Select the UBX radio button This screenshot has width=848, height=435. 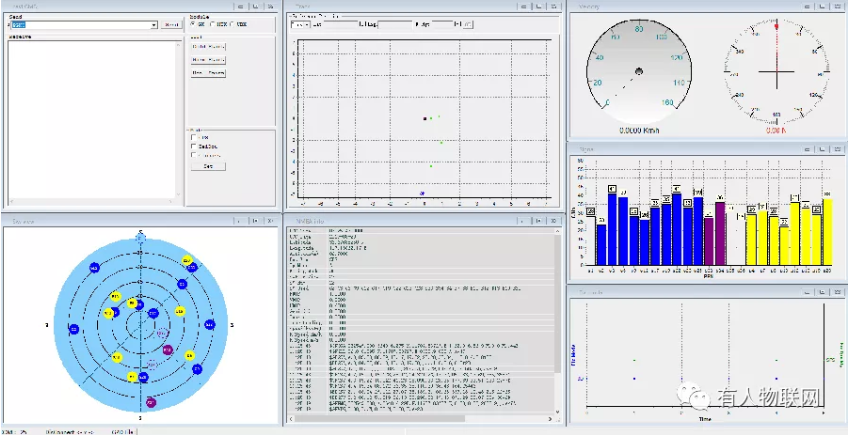click(x=233, y=24)
